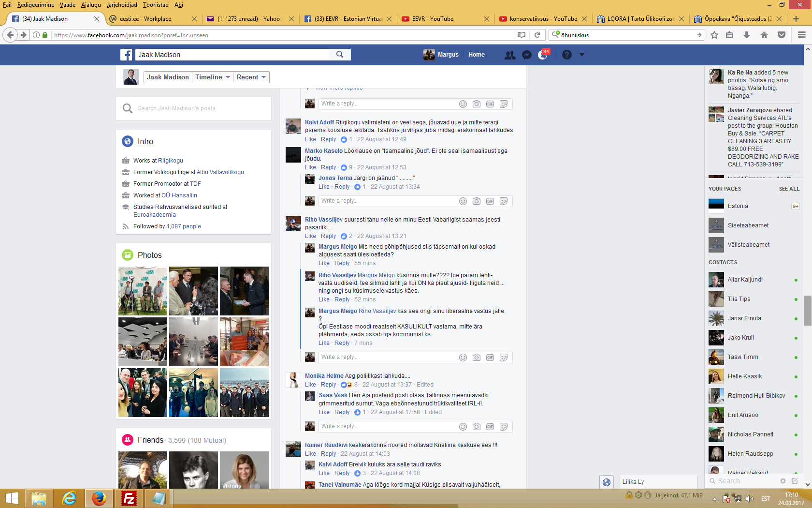Open friend requests icon in header
812x508 pixels.
[x=510, y=55]
